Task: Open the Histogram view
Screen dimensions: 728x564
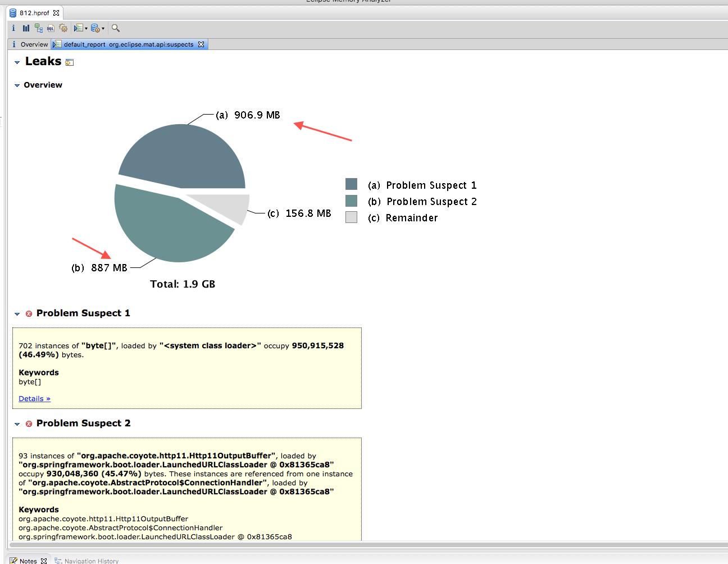Action: click(26, 28)
